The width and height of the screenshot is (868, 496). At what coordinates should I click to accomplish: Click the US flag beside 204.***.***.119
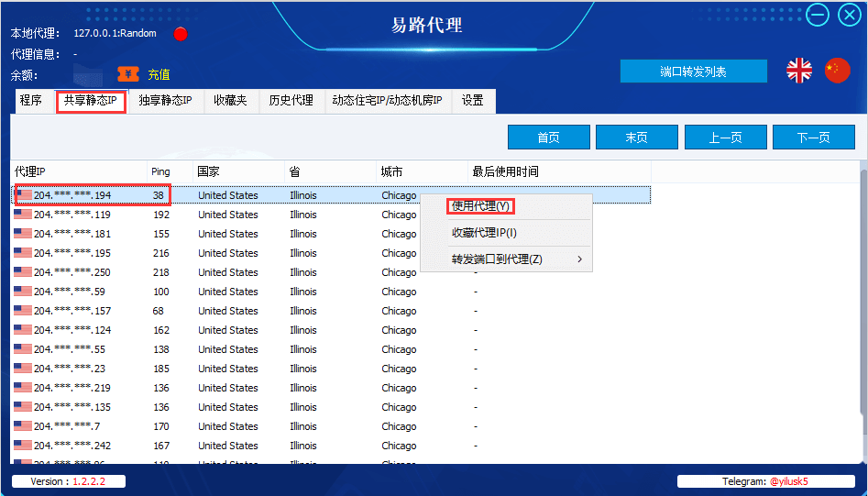click(23, 215)
